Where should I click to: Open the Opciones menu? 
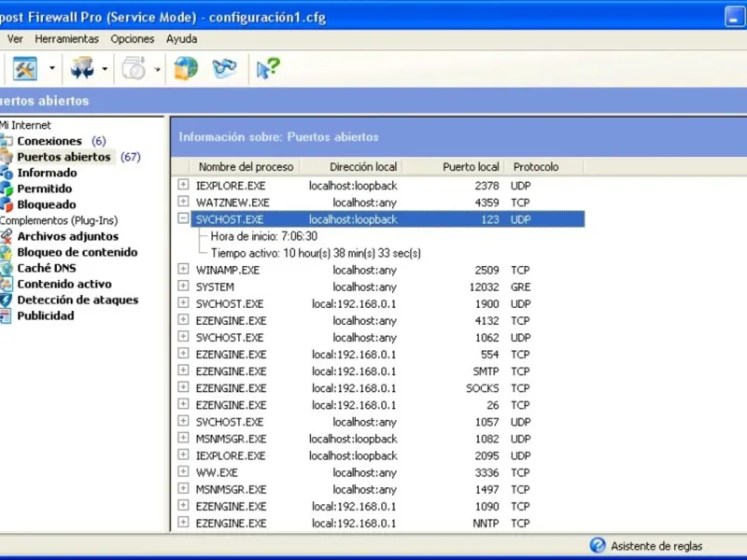click(133, 39)
